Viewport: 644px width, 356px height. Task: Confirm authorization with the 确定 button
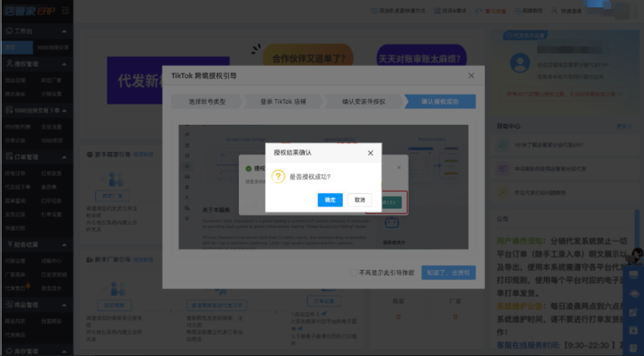tap(330, 200)
